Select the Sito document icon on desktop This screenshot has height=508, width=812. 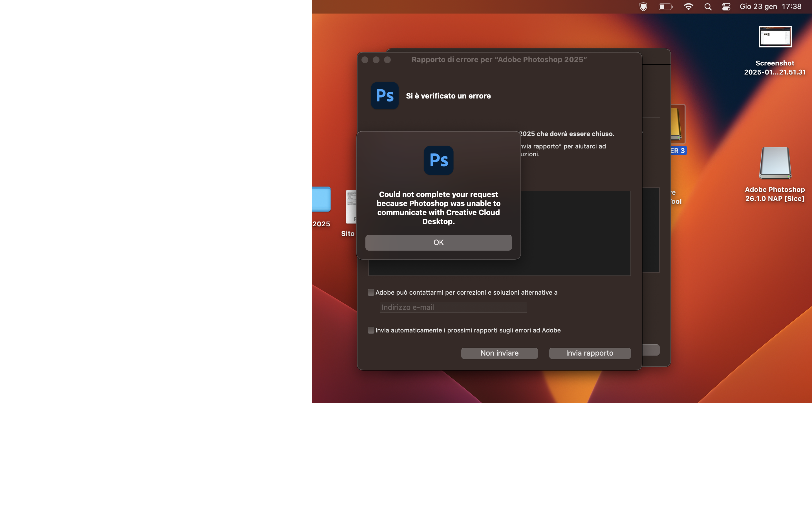coord(351,207)
